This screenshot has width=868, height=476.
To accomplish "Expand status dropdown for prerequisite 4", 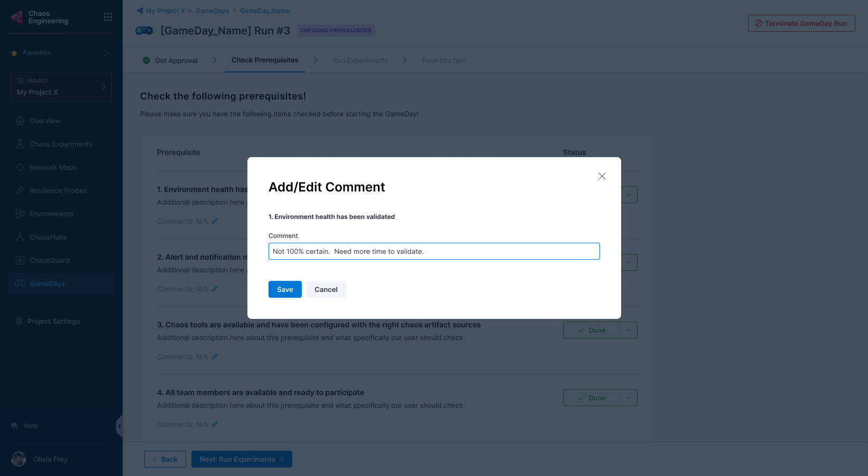I will click(x=629, y=398).
